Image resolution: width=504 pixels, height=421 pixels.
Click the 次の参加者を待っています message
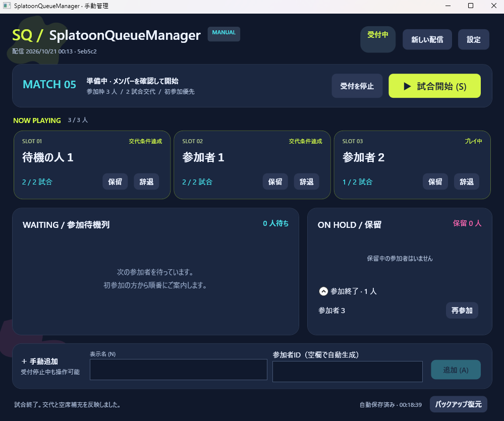point(155,272)
